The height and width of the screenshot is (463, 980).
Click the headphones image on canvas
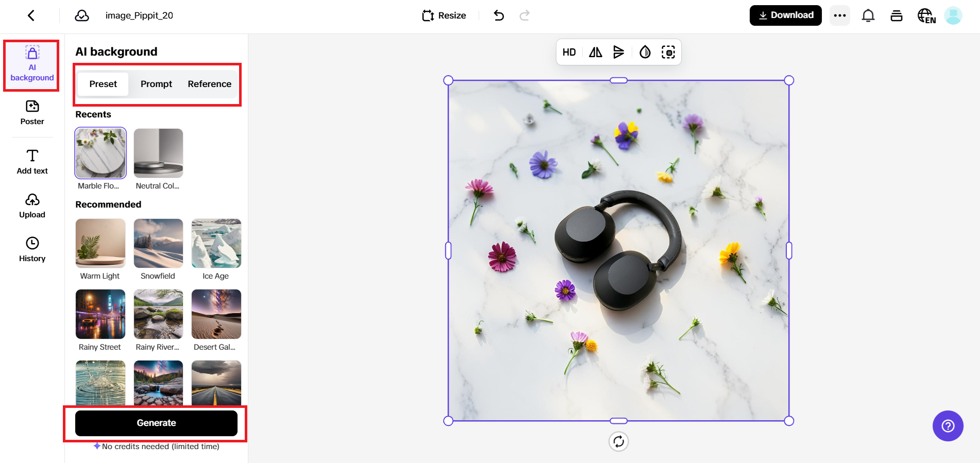pyautogui.click(x=618, y=250)
